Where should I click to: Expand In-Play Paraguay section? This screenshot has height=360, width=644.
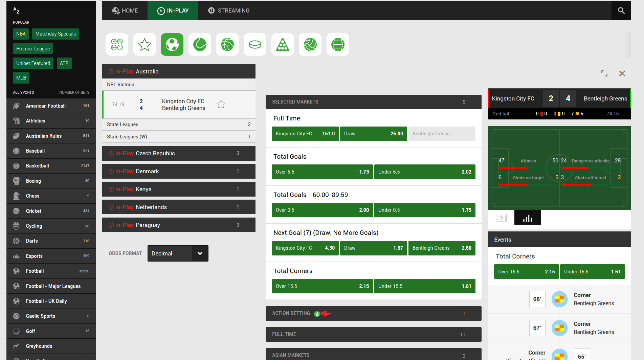click(x=179, y=225)
